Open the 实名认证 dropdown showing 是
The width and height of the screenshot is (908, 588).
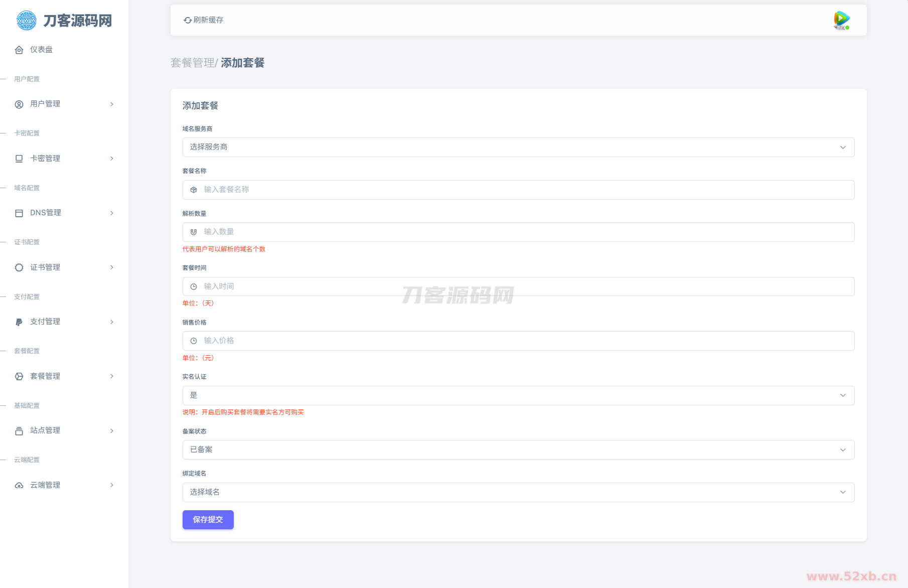518,395
